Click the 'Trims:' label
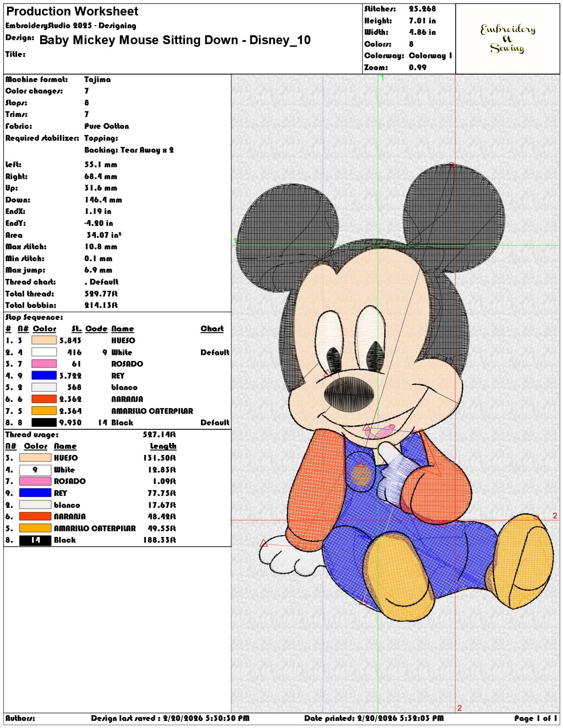The width and height of the screenshot is (563, 728). coord(16,114)
